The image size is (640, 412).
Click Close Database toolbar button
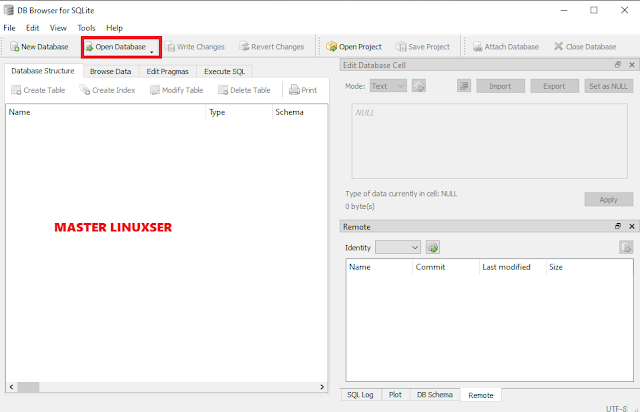tap(585, 47)
